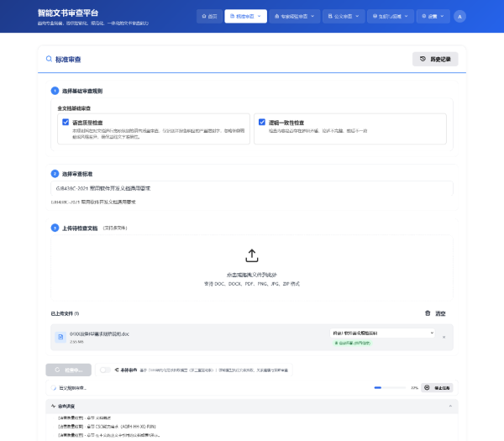Open the 设置 settings nav dropdown
Image resolution: width=504 pixels, height=441 pixels.
[x=433, y=17]
